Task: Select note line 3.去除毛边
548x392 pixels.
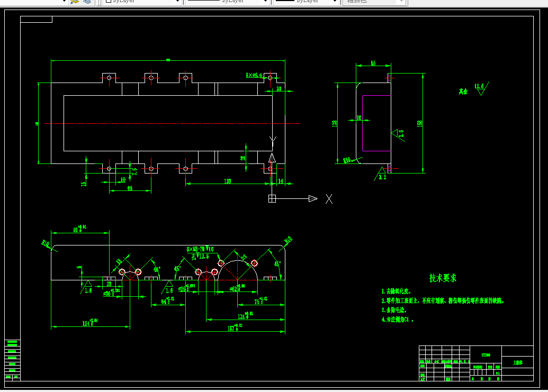Action: tap(394, 310)
